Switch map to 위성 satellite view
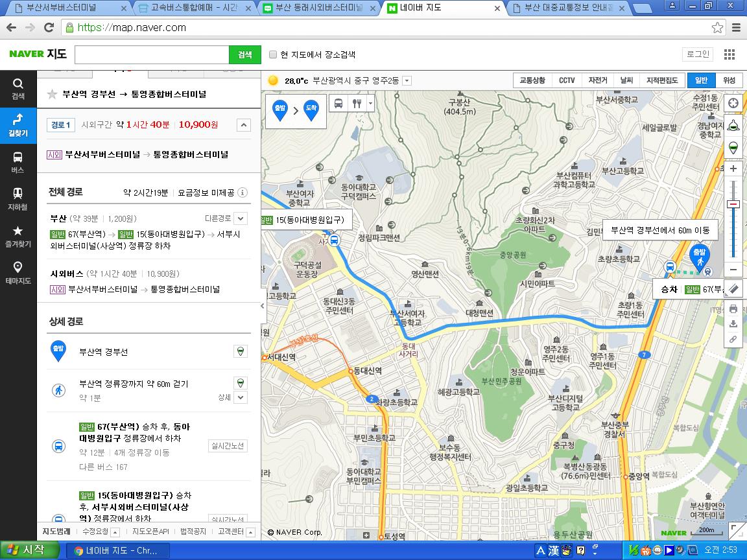Viewport: 747px width, 560px height. click(729, 80)
